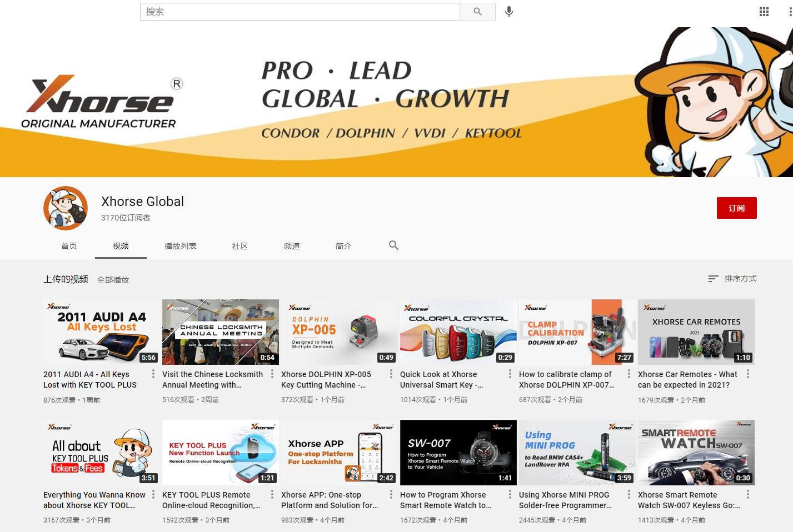The image size is (793, 532).
Task: Open title 'Xhorse DOLPHIN XP-005 Key Cutting Machine'
Action: [326, 379]
